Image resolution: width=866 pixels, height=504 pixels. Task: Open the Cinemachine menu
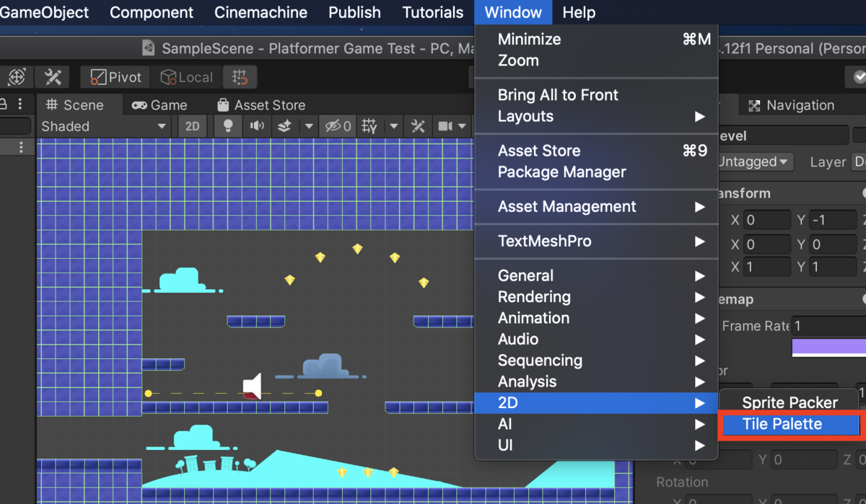click(x=261, y=12)
